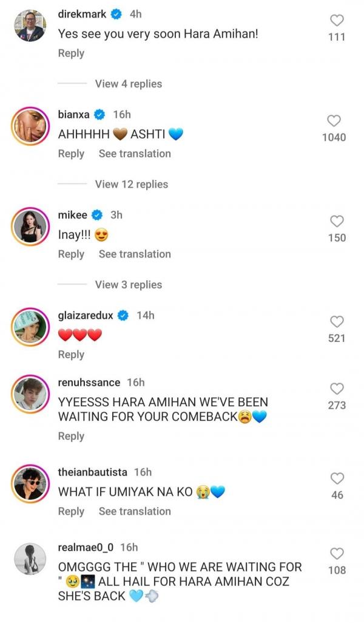Expand 'View 4 replies' under direkmark

(x=128, y=84)
